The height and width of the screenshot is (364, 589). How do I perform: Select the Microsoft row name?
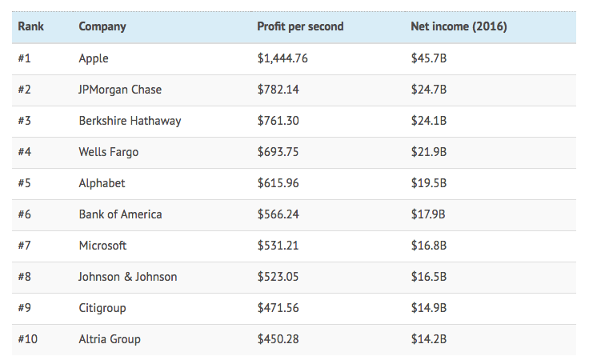[x=102, y=246]
